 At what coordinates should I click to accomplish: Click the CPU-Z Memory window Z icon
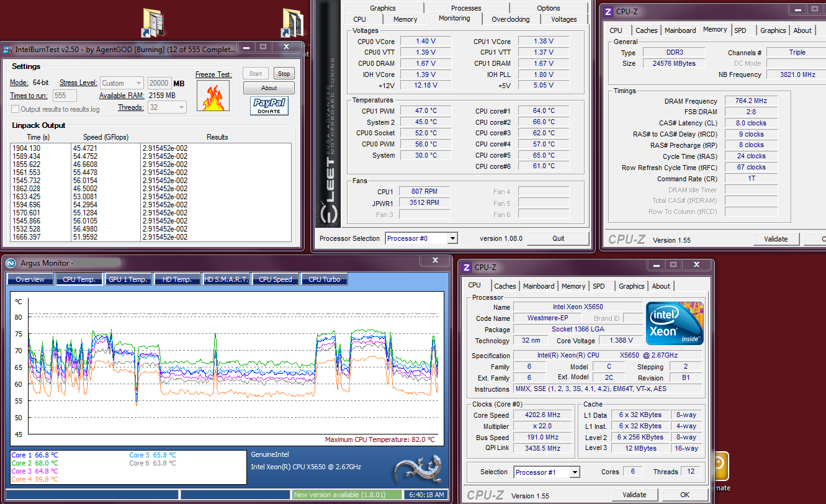click(x=609, y=11)
